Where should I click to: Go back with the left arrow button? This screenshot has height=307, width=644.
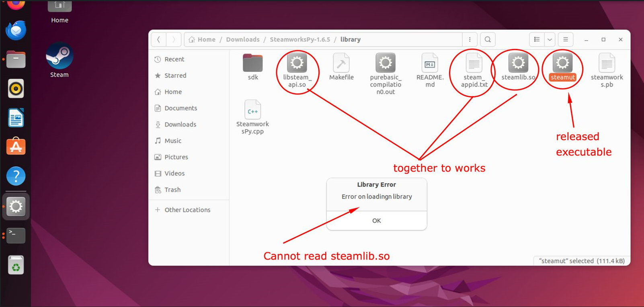point(159,39)
